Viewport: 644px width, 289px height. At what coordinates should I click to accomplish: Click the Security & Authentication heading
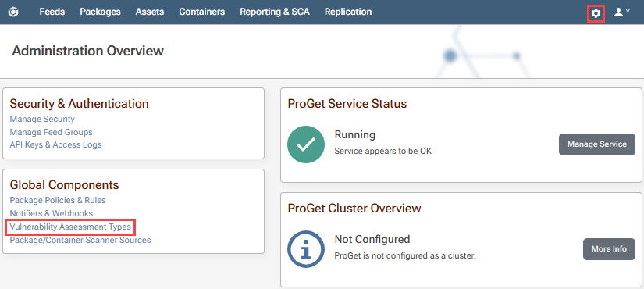80,104
